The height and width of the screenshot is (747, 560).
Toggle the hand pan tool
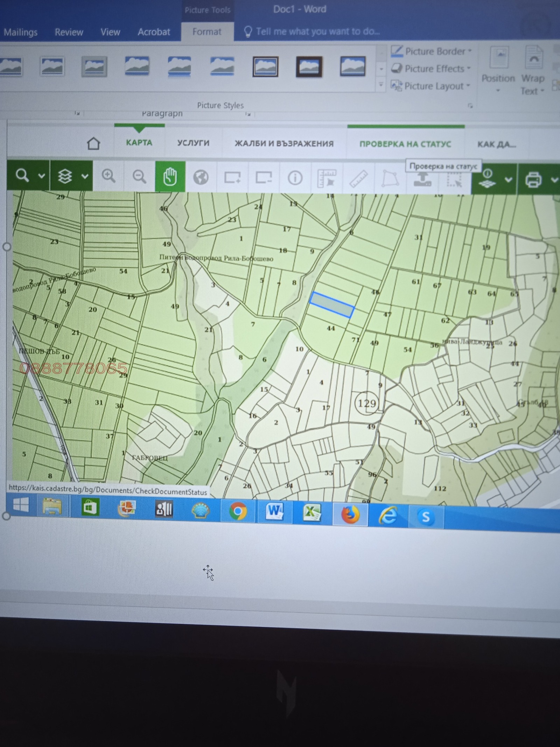170,177
